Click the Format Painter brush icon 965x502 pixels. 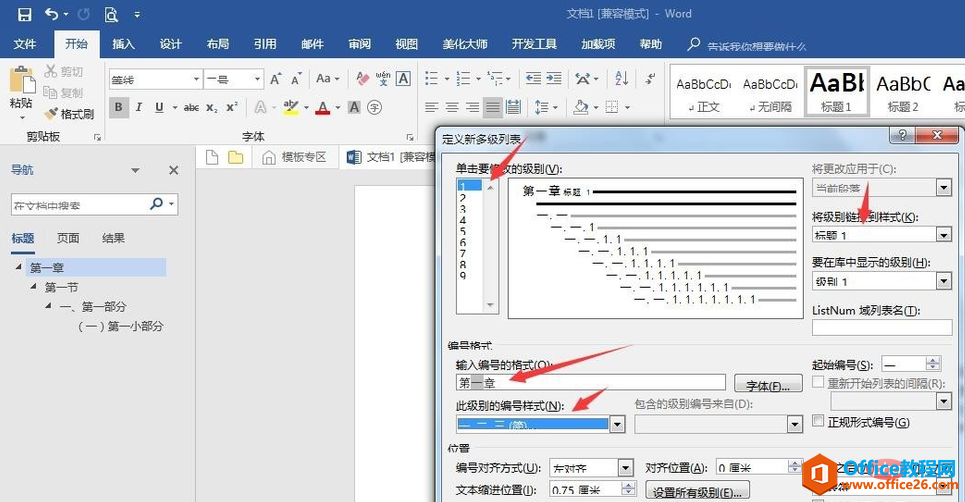[x=52, y=114]
